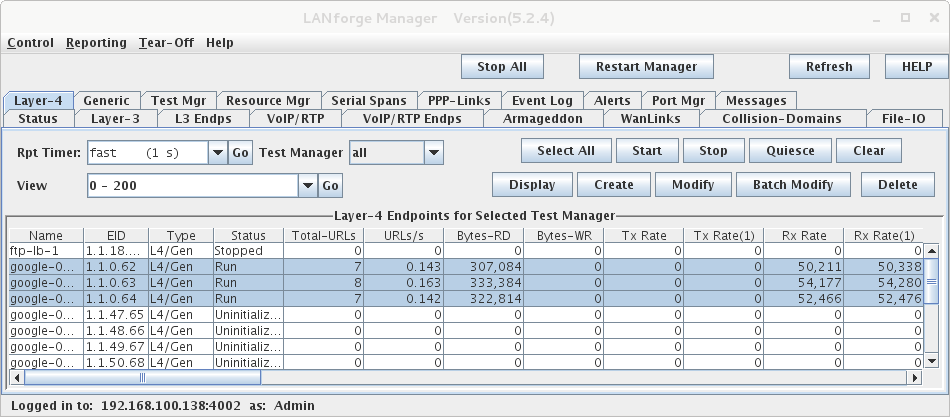Select endpoint row with EID 1.1.50.68

pyautogui.click(x=466, y=362)
